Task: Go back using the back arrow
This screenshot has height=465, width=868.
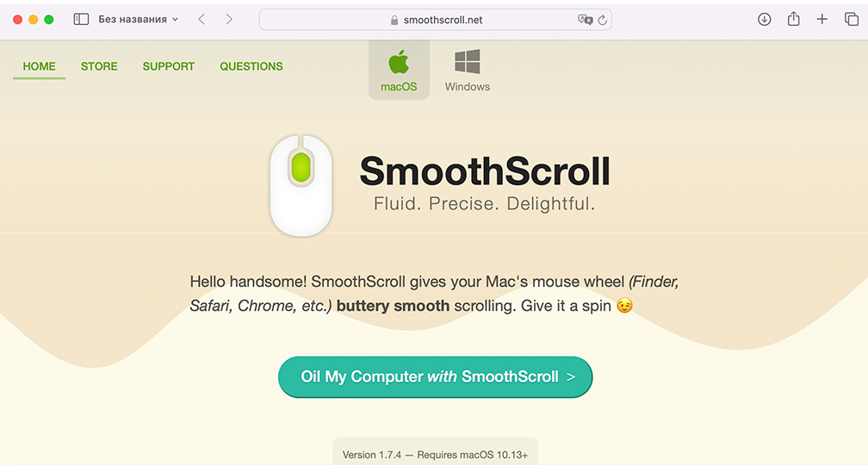Action: [x=201, y=19]
